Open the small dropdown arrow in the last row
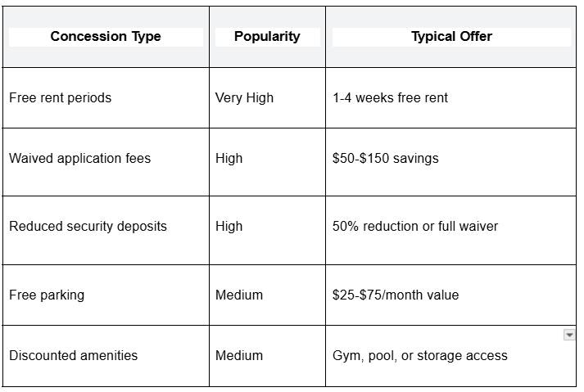Screen dimensions: 584x392 (569, 336)
